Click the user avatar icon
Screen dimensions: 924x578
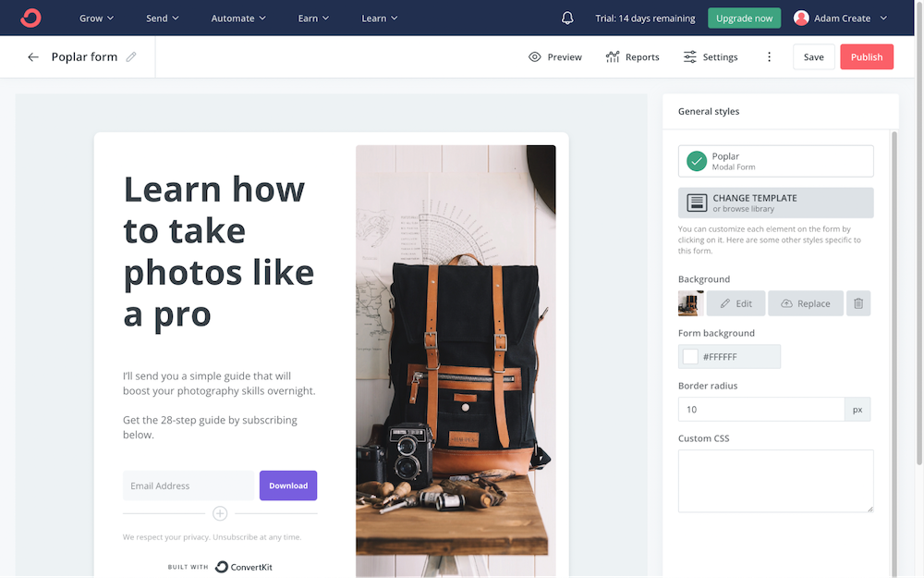[801, 18]
